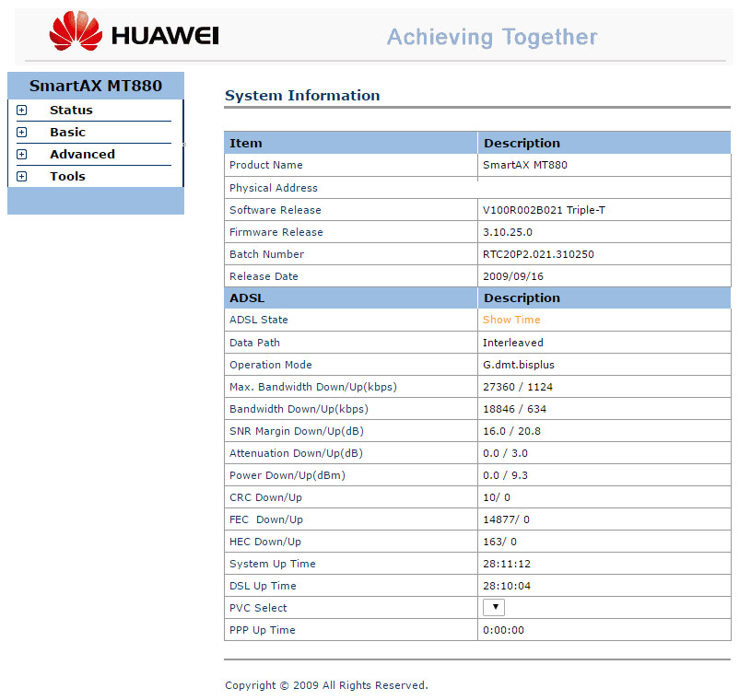Click the Item column header
Screen dimensions: 739x700
click(245, 143)
